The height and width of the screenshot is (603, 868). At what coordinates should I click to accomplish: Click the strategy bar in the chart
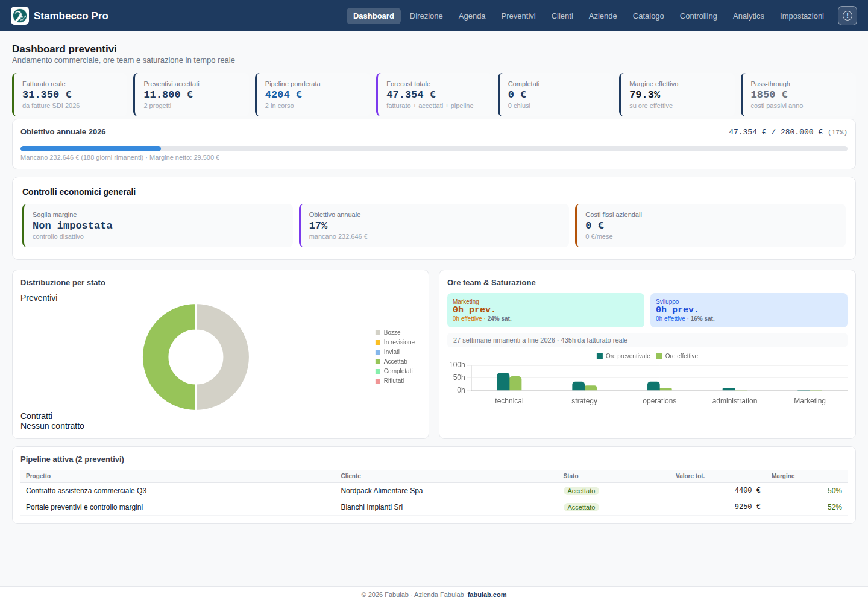pos(578,386)
